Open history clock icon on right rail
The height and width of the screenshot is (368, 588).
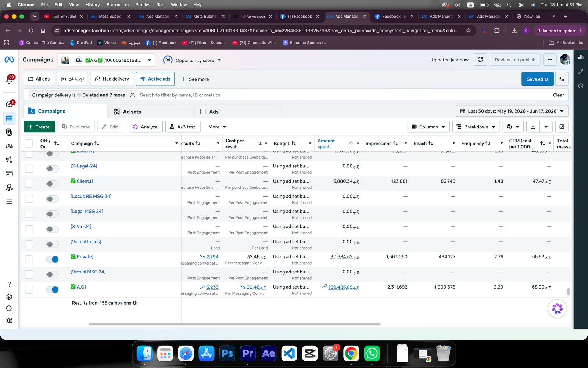[581, 86]
